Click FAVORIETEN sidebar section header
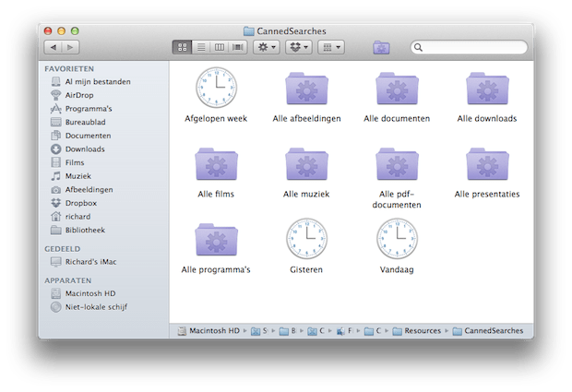 [x=69, y=68]
